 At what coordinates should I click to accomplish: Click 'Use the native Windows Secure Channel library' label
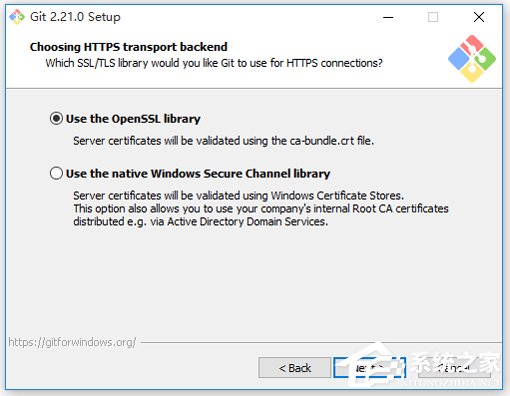[x=198, y=173]
